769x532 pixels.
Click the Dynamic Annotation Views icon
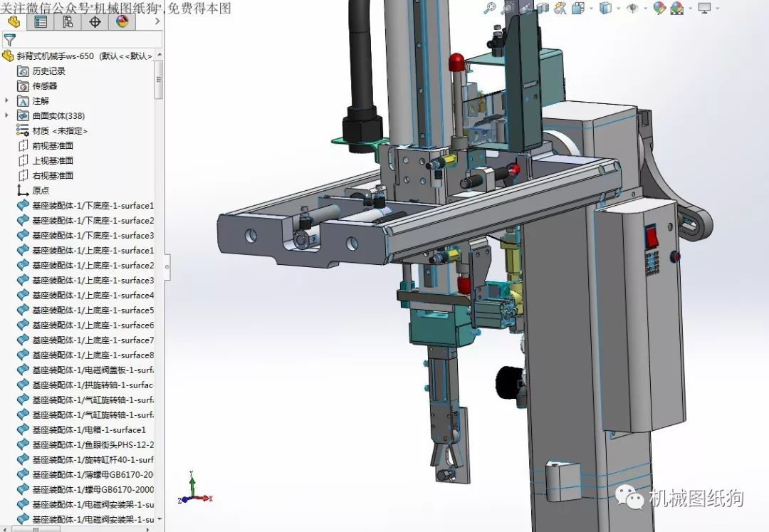560,8
